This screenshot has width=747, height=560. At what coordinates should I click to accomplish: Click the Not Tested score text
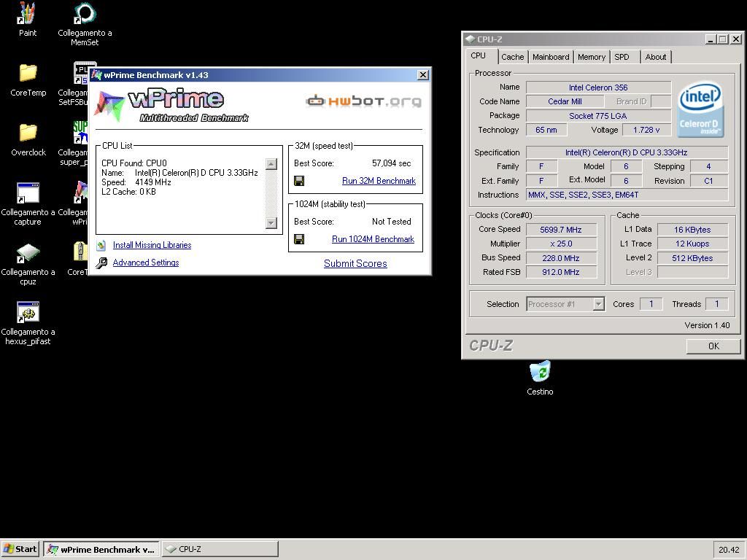tap(391, 222)
